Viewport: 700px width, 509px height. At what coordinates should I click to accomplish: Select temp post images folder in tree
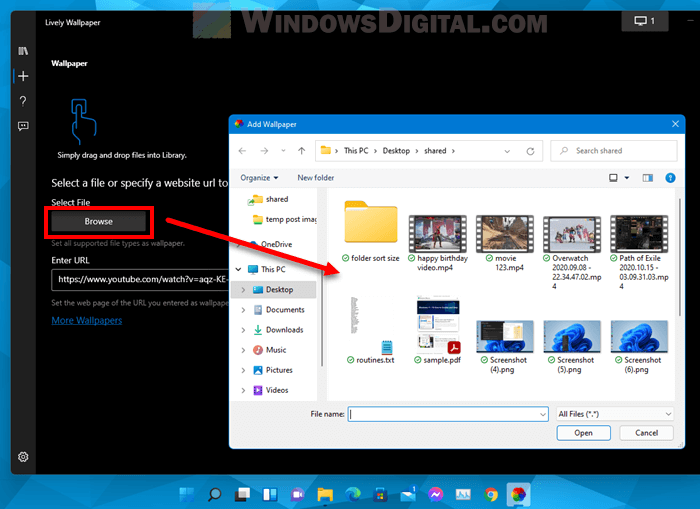coord(285,219)
